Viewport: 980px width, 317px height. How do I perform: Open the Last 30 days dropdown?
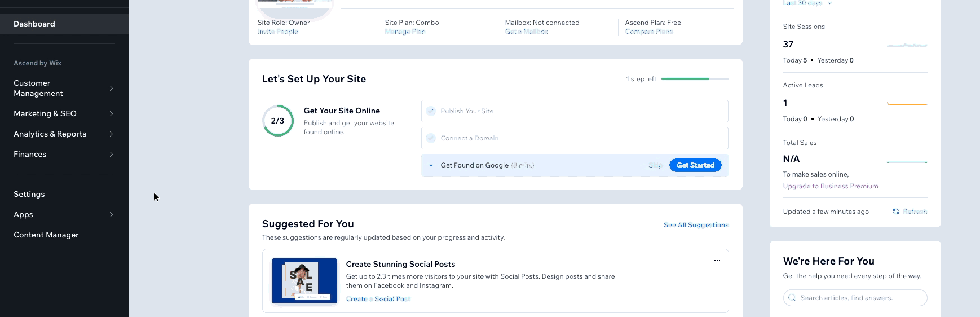coord(807,3)
